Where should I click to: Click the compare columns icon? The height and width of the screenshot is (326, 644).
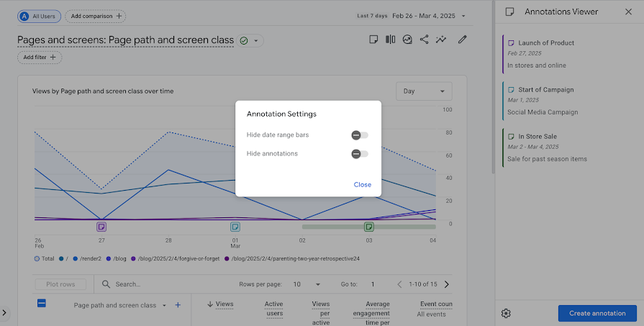[x=390, y=40]
